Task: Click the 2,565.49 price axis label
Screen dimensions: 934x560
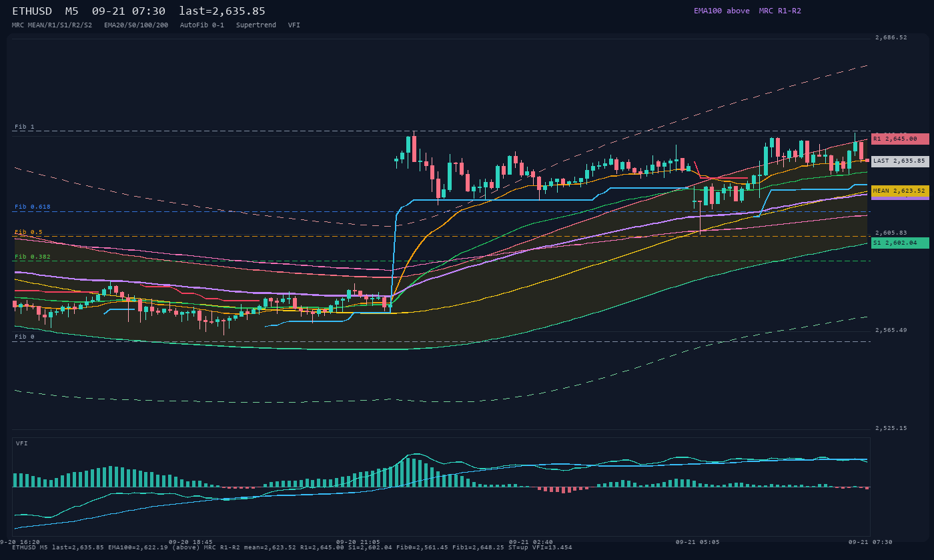Action: [891, 330]
